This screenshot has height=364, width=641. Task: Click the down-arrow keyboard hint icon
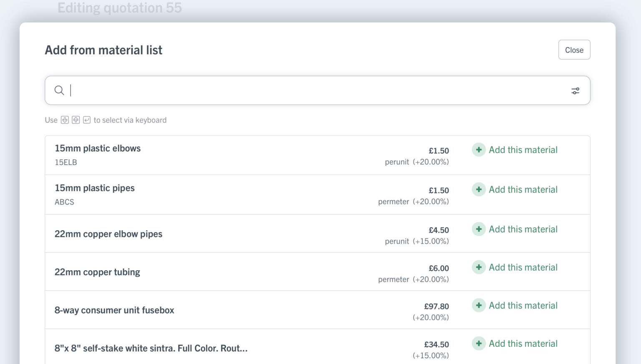(x=65, y=120)
